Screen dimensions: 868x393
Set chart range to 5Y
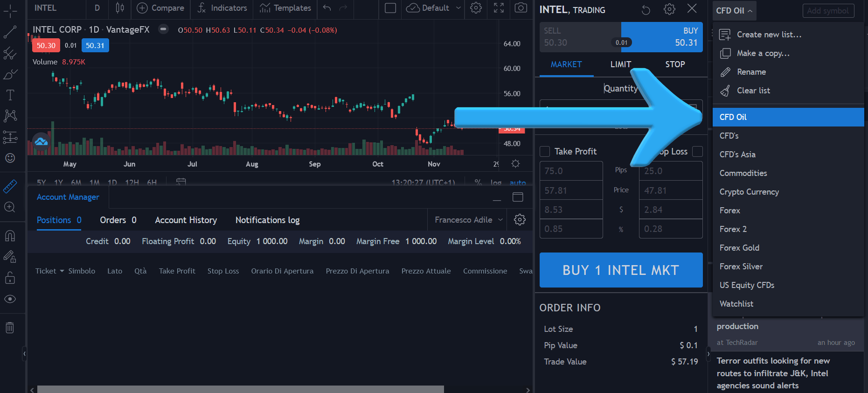coord(42,182)
